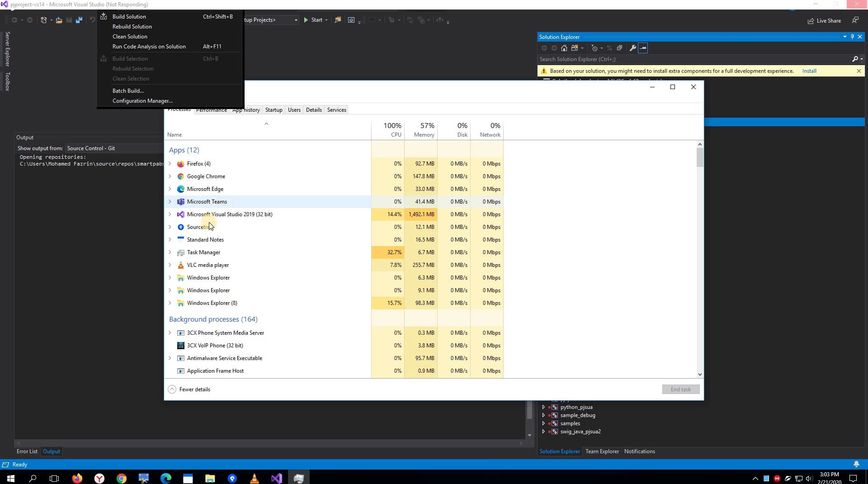Image resolution: width=868 pixels, height=484 pixels.
Task: Expand the python_pjsua project node
Action: click(543, 407)
